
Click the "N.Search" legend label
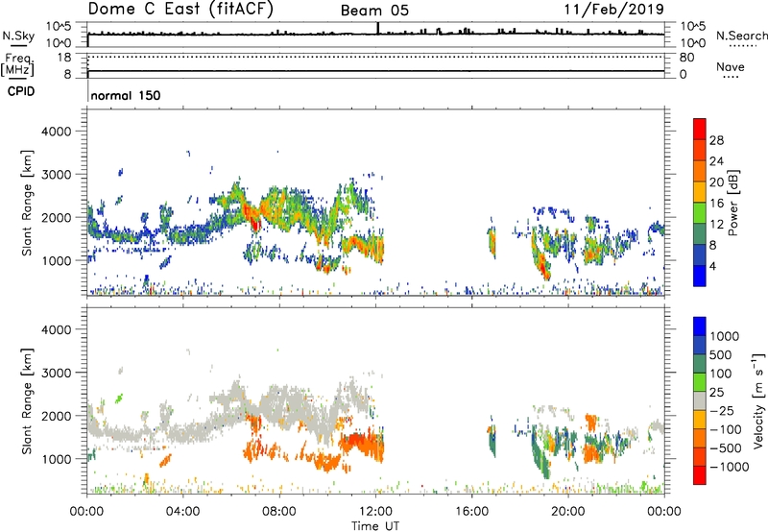741,36
